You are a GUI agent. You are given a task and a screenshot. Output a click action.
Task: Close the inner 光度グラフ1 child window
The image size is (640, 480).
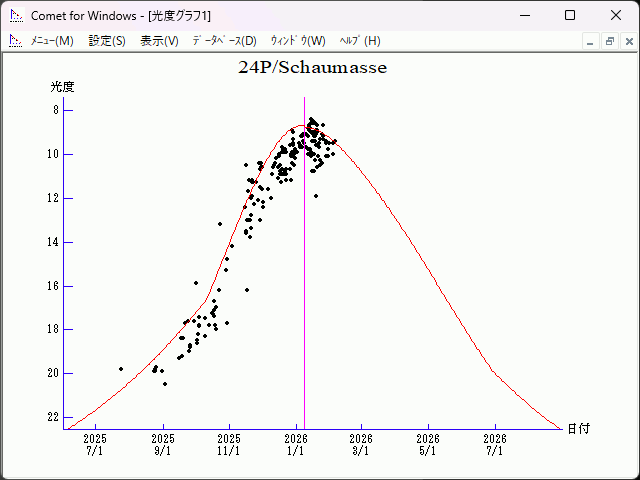click(628, 41)
